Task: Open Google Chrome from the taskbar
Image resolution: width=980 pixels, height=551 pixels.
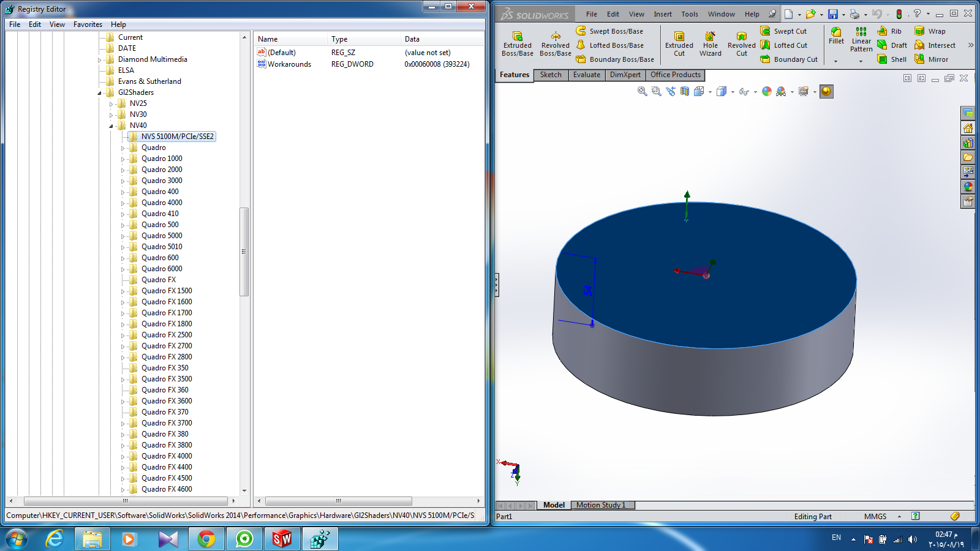Action: pyautogui.click(x=206, y=539)
